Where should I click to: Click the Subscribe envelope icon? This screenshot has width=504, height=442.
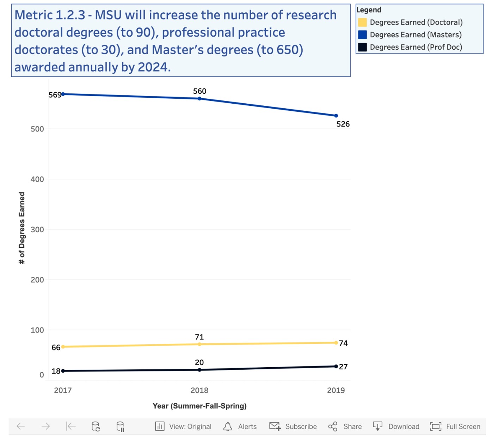(x=275, y=426)
